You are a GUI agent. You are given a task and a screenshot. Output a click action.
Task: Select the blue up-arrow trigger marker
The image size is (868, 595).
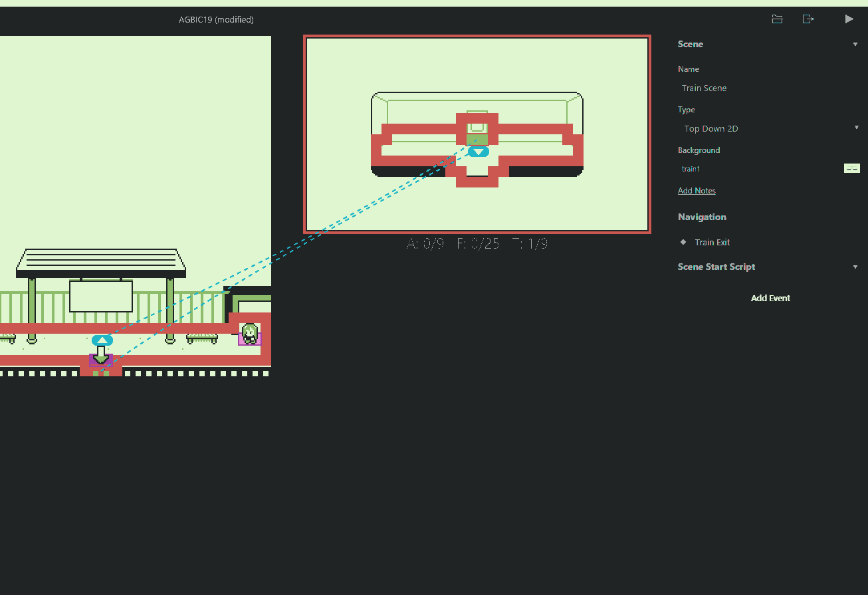(x=102, y=340)
